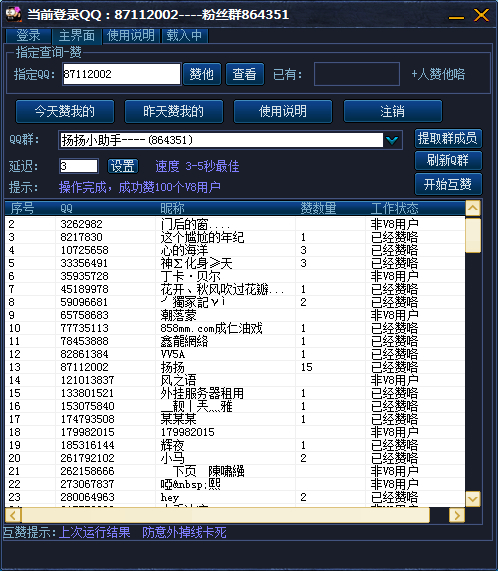Select the row with nickname 辉夜
The width and height of the screenshot is (498, 571).
click(235, 445)
